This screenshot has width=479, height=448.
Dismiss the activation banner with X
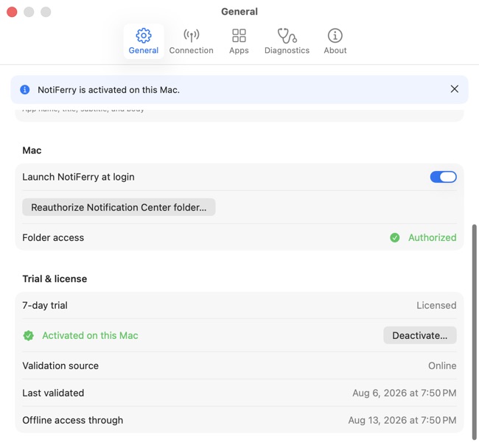coord(454,89)
